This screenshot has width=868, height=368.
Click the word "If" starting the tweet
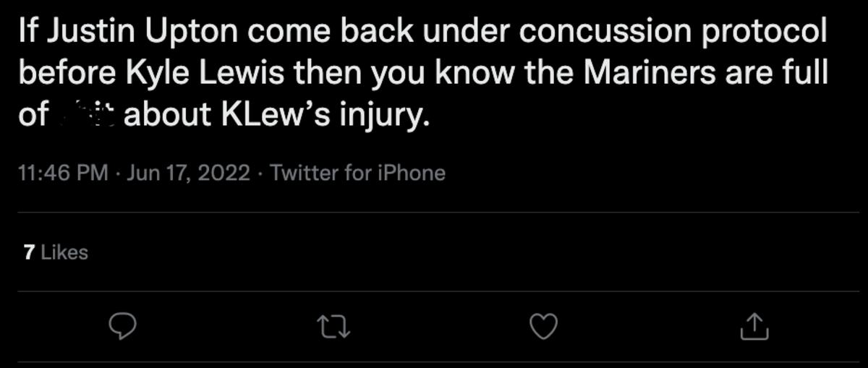[27, 33]
